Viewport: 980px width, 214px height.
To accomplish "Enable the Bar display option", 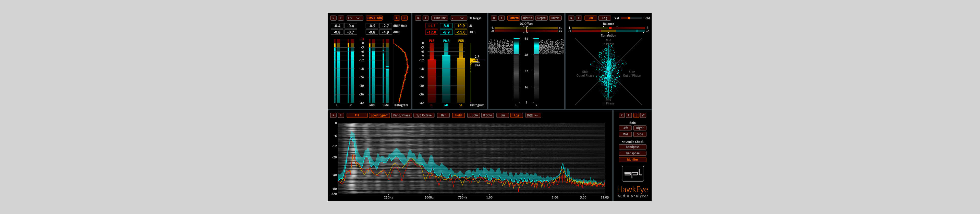I will pyautogui.click(x=443, y=115).
